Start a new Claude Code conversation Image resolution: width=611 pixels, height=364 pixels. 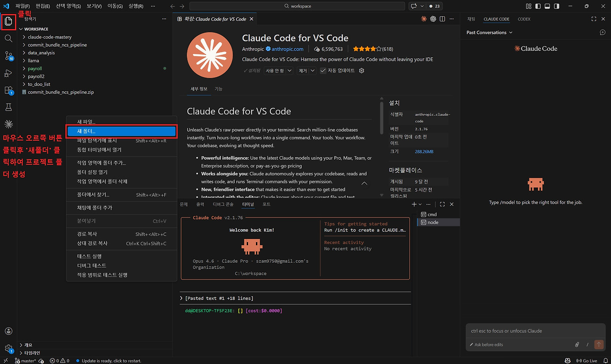point(602,32)
